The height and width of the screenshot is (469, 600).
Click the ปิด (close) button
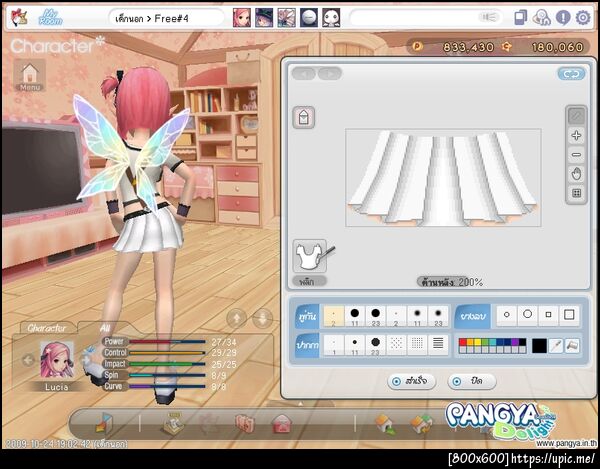[472, 381]
